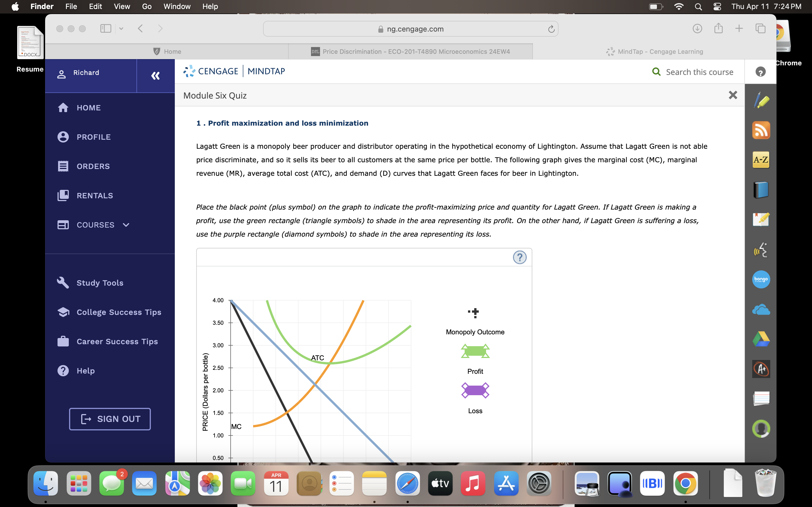The image size is (812, 507).
Task: Click the highlighter pen tool icon
Action: click(x=761, y=101)
